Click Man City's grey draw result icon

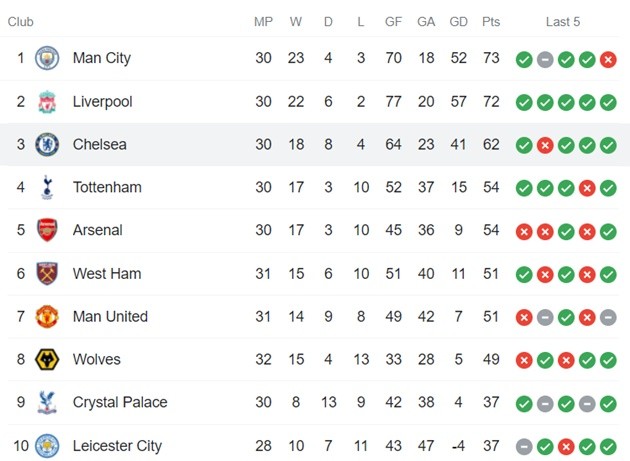545,59
